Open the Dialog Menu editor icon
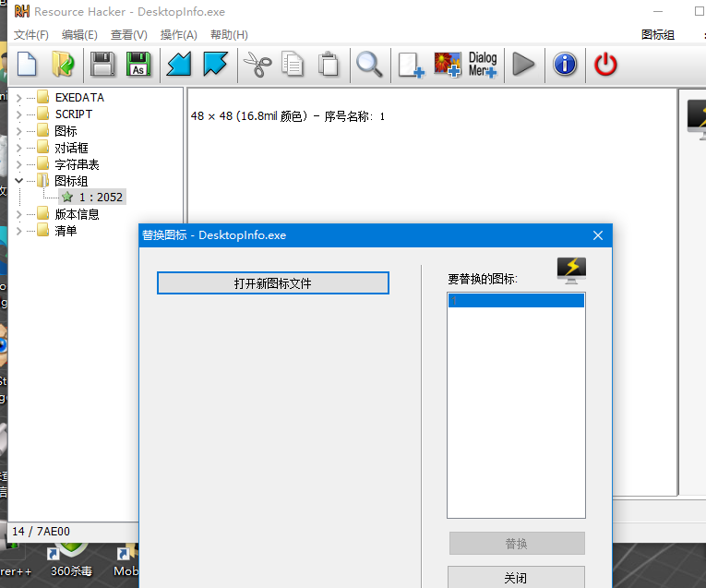 point(483,65)
